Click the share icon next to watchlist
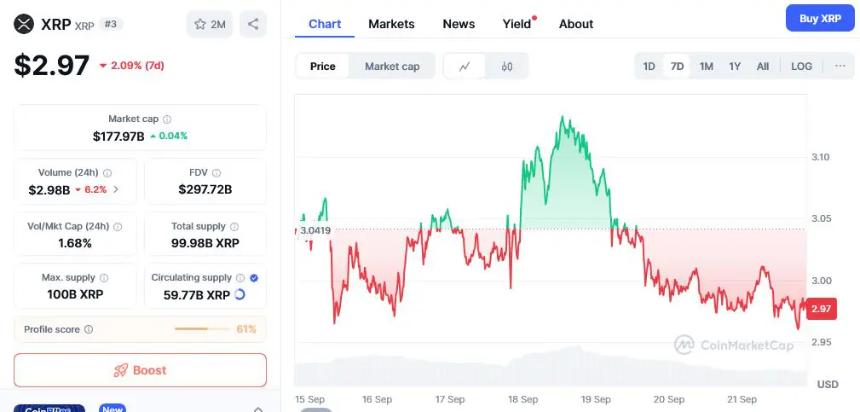 pos(253,24)
